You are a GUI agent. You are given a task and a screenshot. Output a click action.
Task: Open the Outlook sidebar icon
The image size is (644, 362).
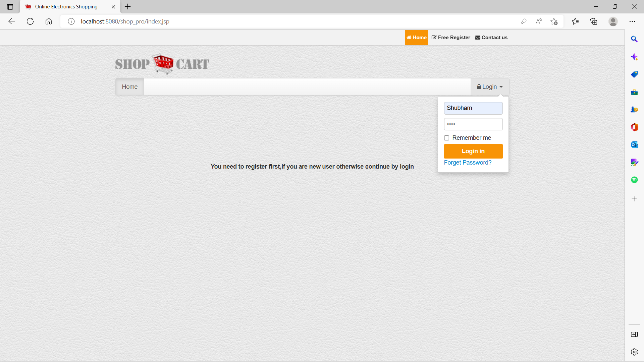[634, 145]
